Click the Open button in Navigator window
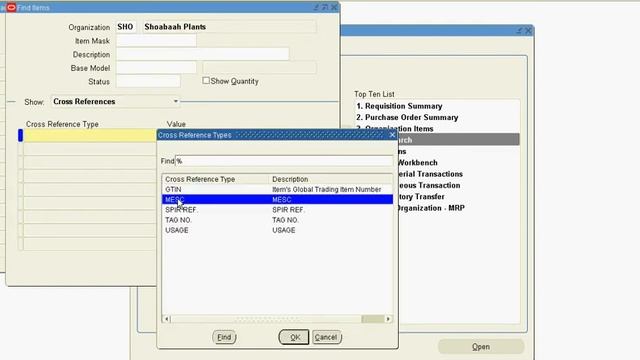640x360 pixels. (x=481, y=347)
